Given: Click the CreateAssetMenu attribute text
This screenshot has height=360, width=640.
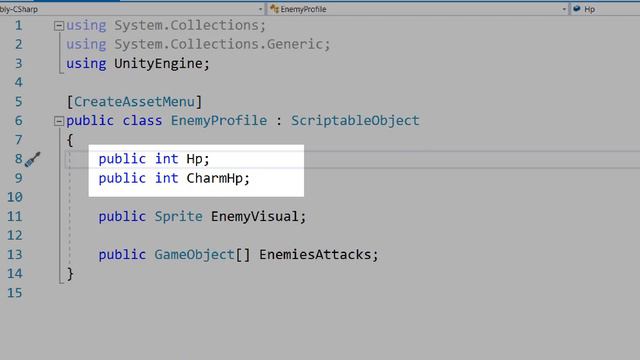Looking at the screenshot, I should click(134, 102).
